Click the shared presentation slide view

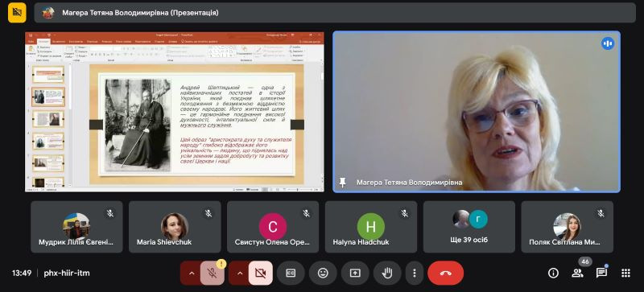coord(175,112)
